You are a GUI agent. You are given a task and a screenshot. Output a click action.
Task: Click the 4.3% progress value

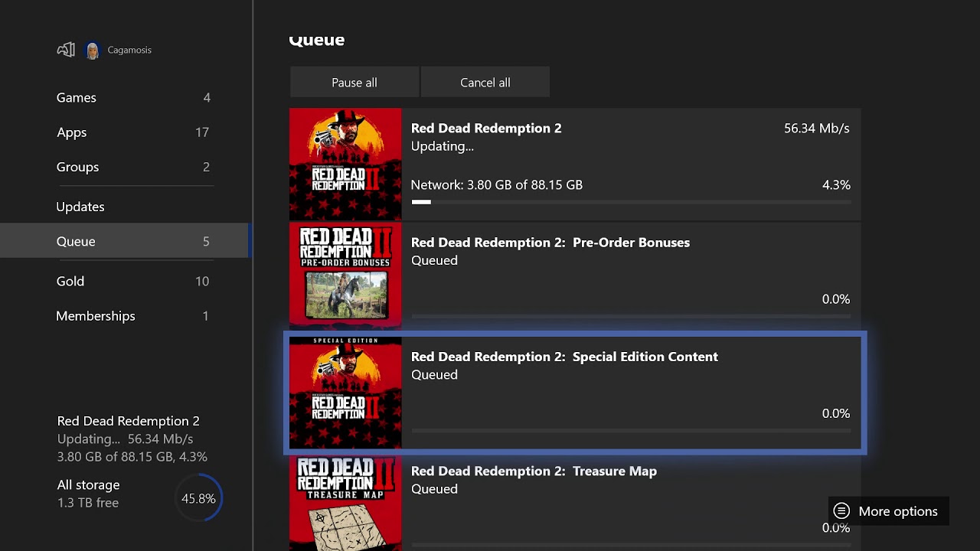click(x=836, y=185)
